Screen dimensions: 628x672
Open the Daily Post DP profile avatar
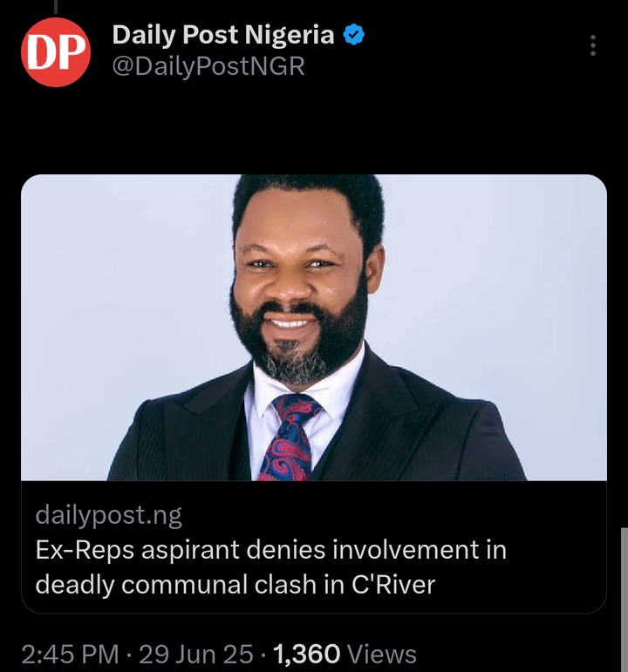56,51
